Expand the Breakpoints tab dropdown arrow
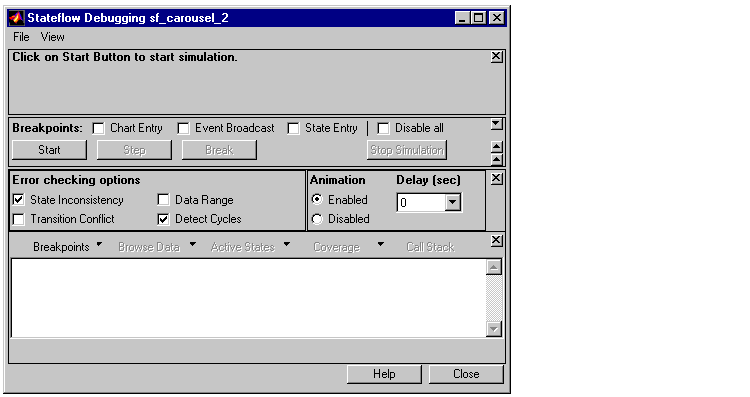Viewport: 750px width, 397px height. click(99, 244)
